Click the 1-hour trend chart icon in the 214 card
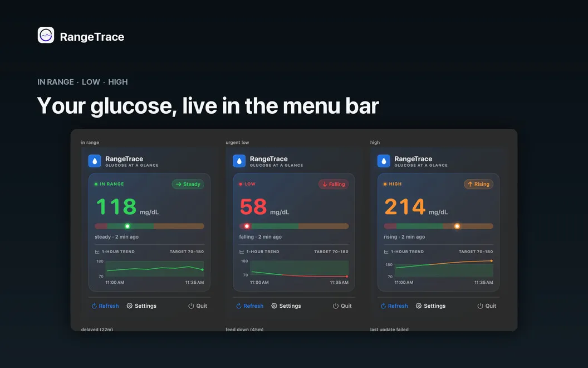This screenshot has height=368, width=588. (386, 251)
